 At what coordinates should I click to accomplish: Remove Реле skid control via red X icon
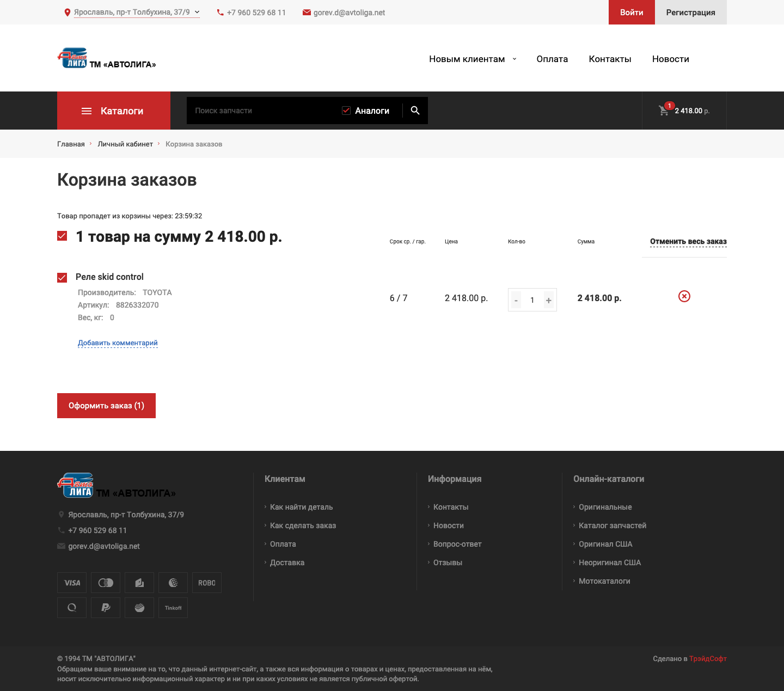pos(684,296)
